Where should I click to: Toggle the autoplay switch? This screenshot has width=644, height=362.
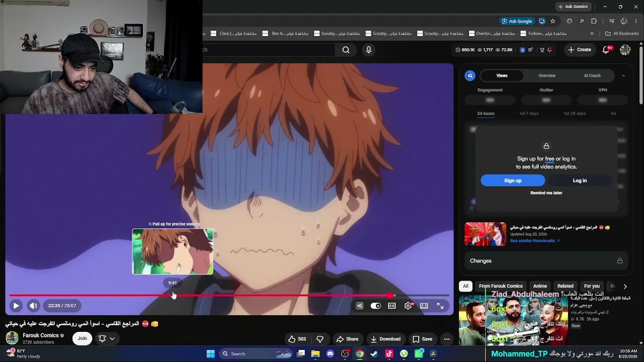(376, 306)
